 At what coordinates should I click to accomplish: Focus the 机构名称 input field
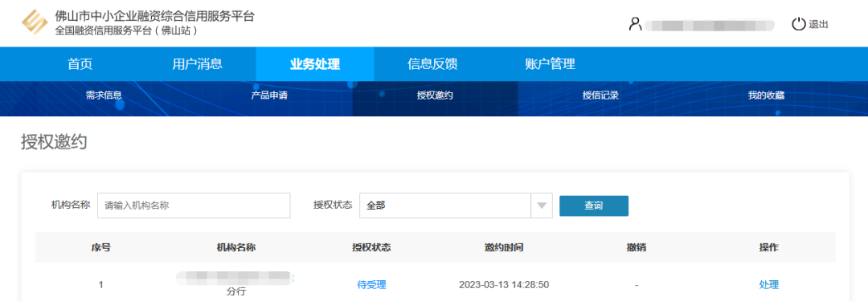pyautogui.click(x=194, y=205)
